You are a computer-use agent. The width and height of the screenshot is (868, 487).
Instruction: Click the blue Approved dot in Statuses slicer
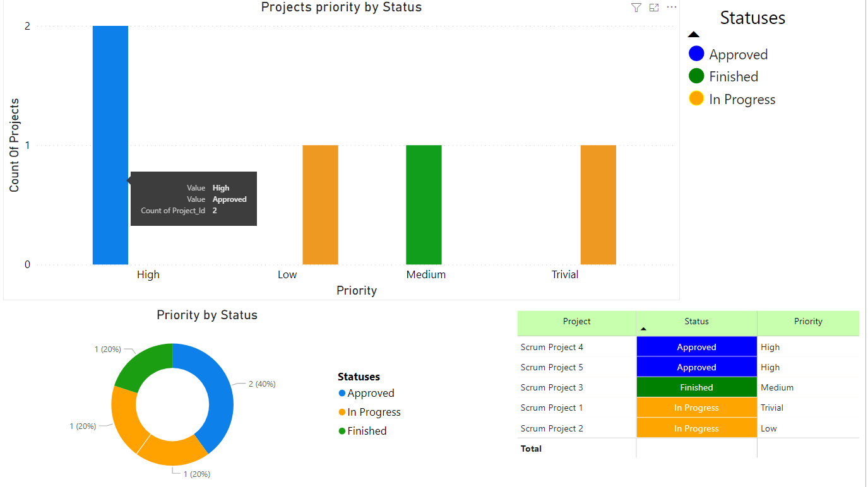click(x=696, y=54)
